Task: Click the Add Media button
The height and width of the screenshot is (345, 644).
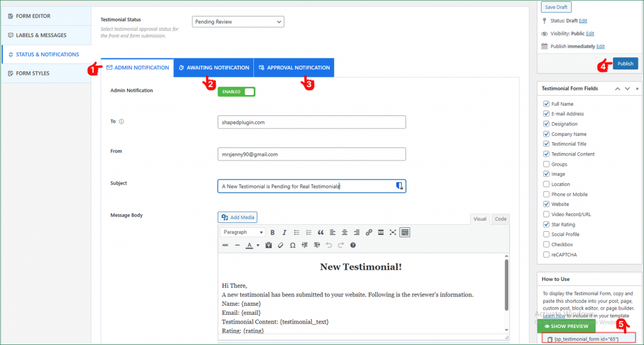Action: [x=237, y=217]
